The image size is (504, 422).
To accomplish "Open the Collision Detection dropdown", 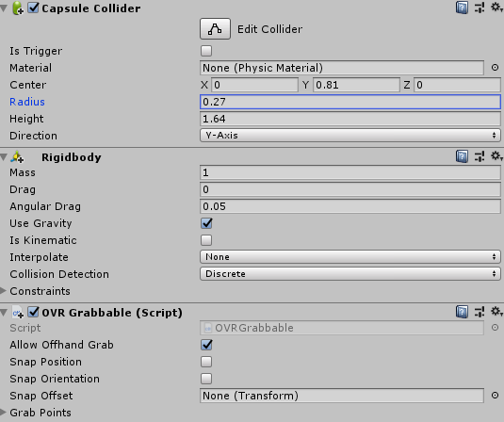I will [350, 274].
